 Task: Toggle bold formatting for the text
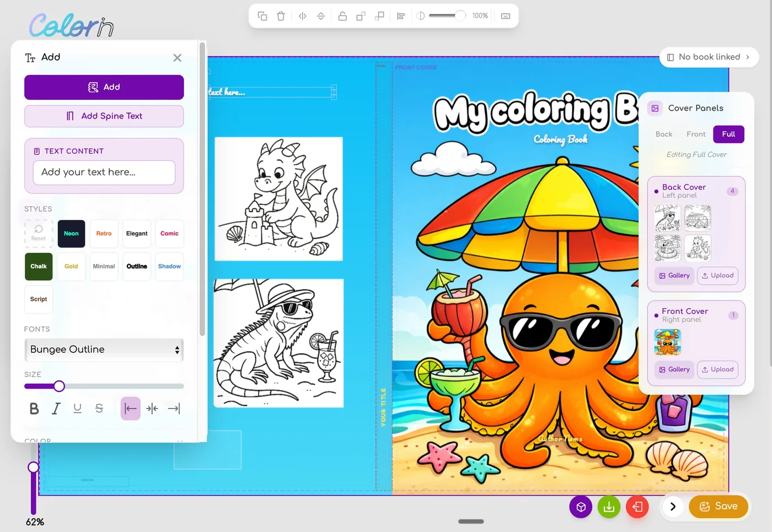[34, 409]
